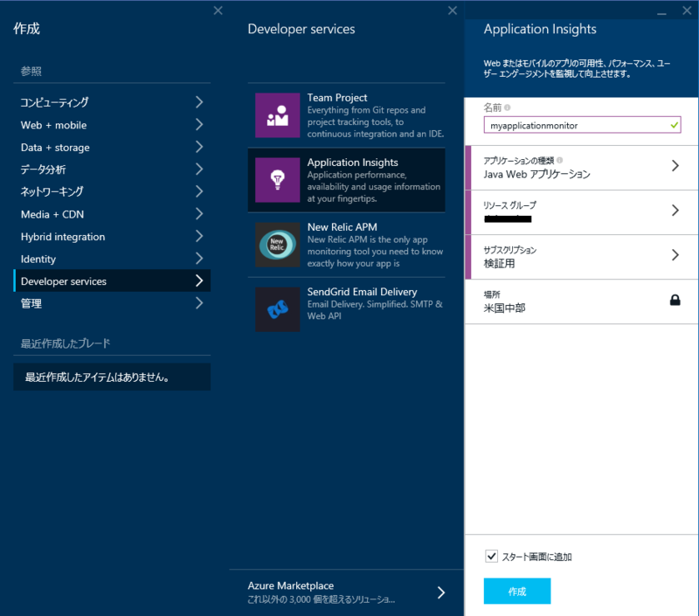Expand Hybrid integration chevron
The width and height of the screenshot is (699, 616).
point(199,236)
